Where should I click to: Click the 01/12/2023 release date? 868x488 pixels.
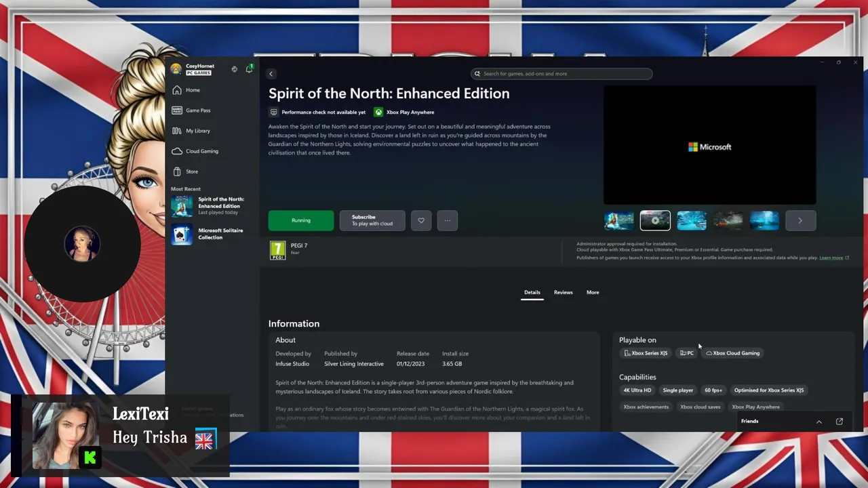tap(410, 364)
